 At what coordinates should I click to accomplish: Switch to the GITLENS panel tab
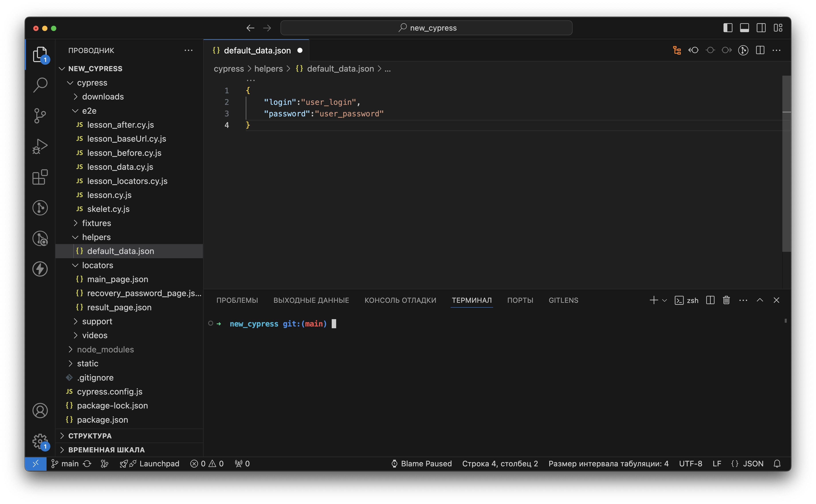coord(563,300)
